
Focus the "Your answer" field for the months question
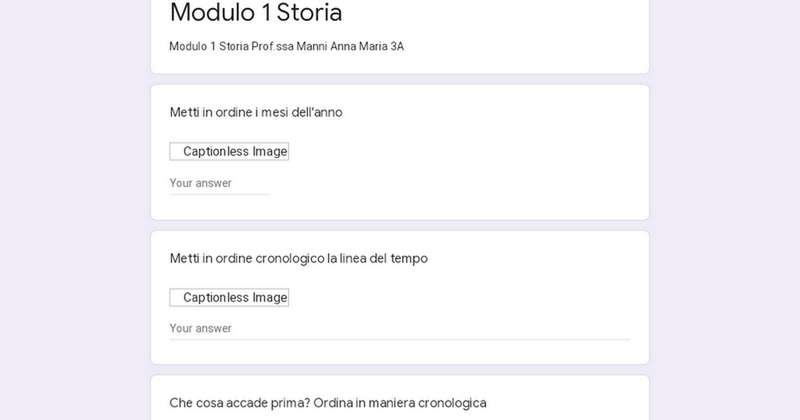click(219, 183)
